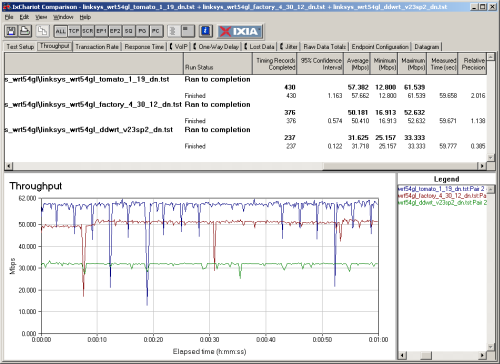Image resolution: width=500 pixels, height=364 pixels.
Task: Switch to the Lost Data tab
Action: (259, 47)
